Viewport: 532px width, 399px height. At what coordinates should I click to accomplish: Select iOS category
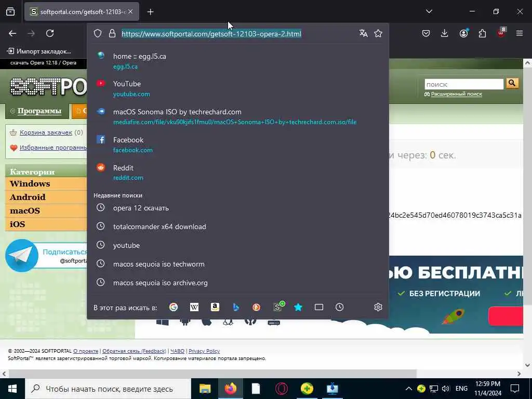point(46,224)
